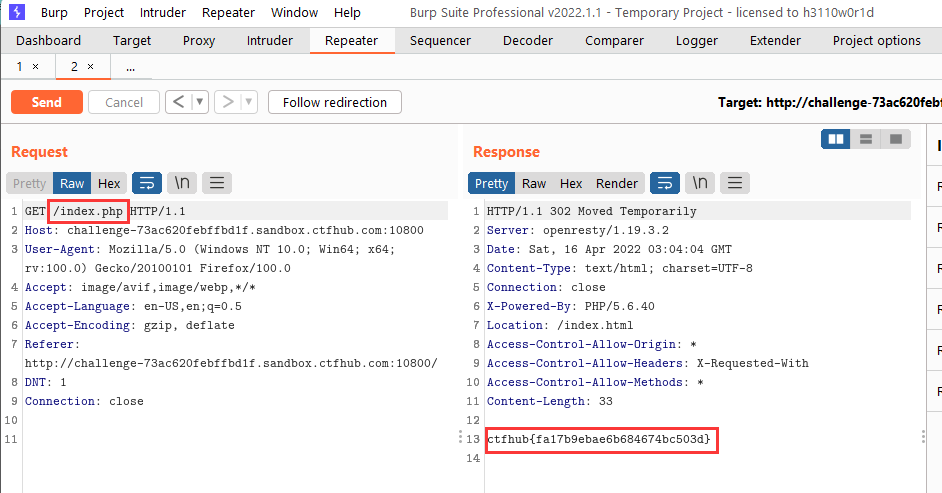Switch to the Proxy tab
The height and width of the screenshot is (493, 942).
coord(199,40)
